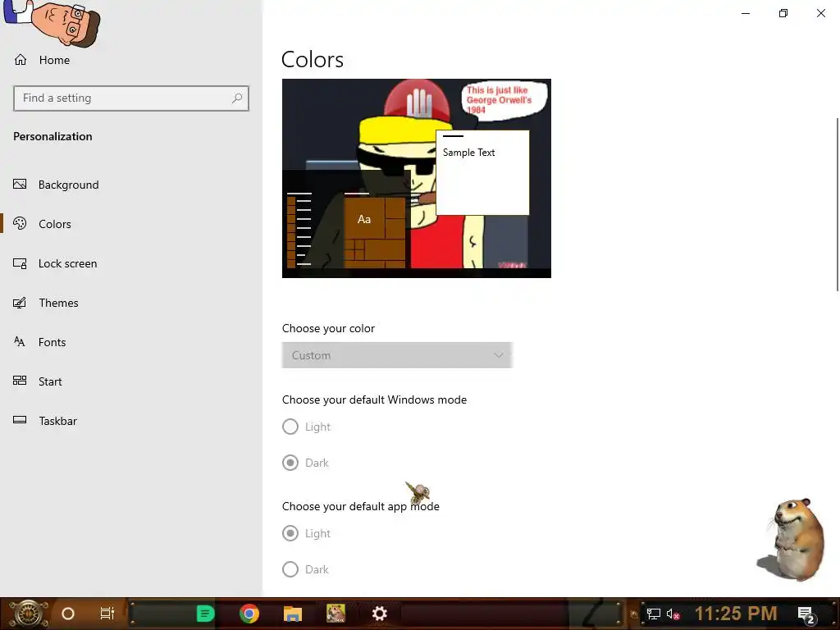Viewport: 840px width, 630px height.
Task: Open Task View on taskbar
Action: pyautogui.click(x=107, y=614)
